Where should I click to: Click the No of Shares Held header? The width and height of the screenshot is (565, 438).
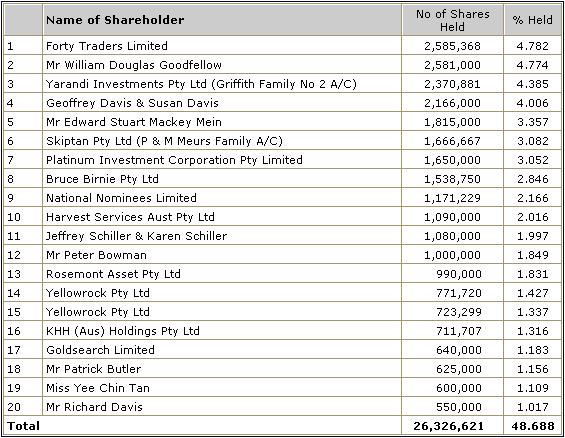pyautogui.click(x=453, y=20)
